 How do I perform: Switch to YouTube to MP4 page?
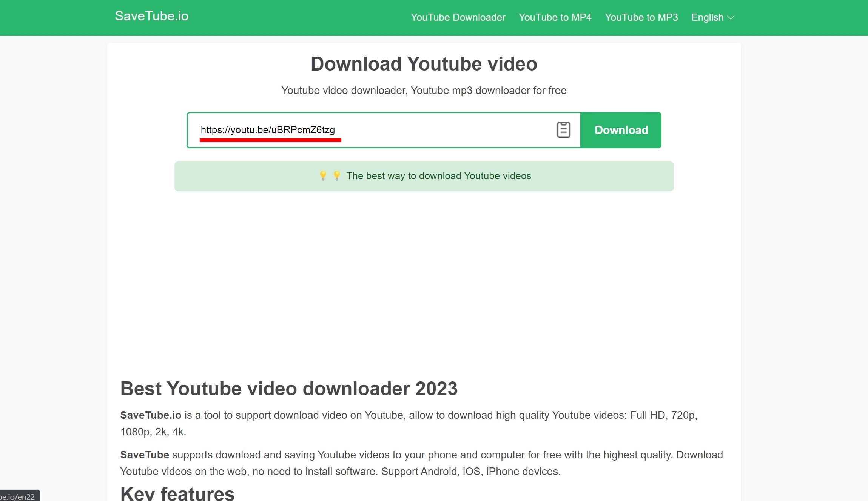tap(555, 17)
